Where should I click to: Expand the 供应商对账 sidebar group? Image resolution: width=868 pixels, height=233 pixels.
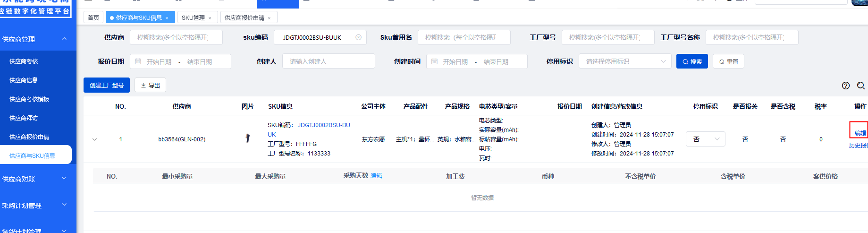[64, 179]
